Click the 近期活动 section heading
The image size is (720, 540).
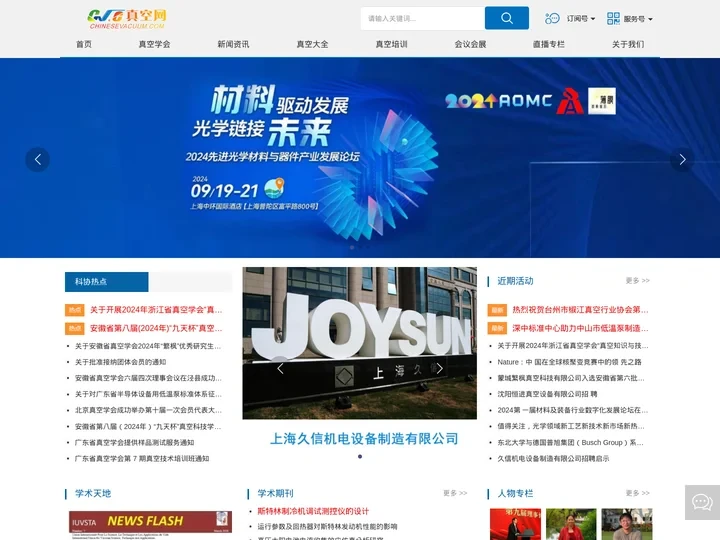tap(515, 281)
